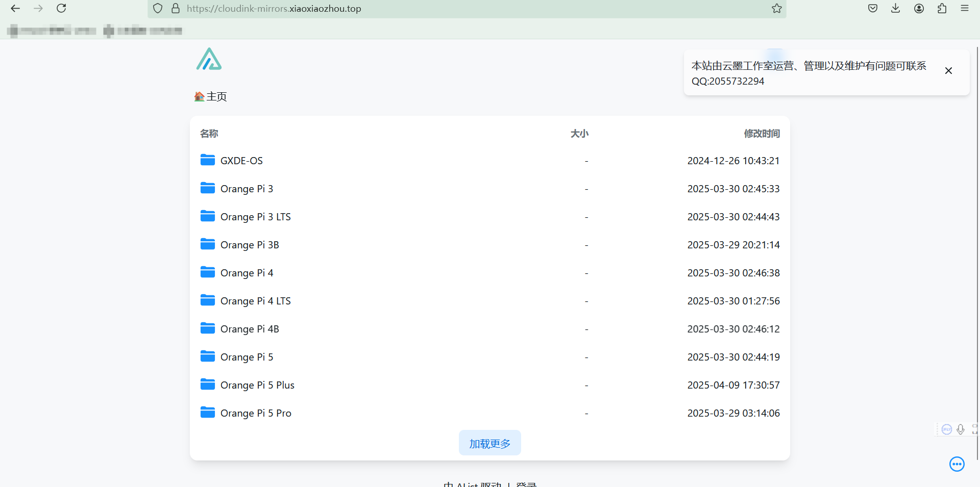The width and height of the screenshot is (980, 487).
Task: Bookmark this page with the star icon
Action: pyautogui.click(x=776, y=8)
